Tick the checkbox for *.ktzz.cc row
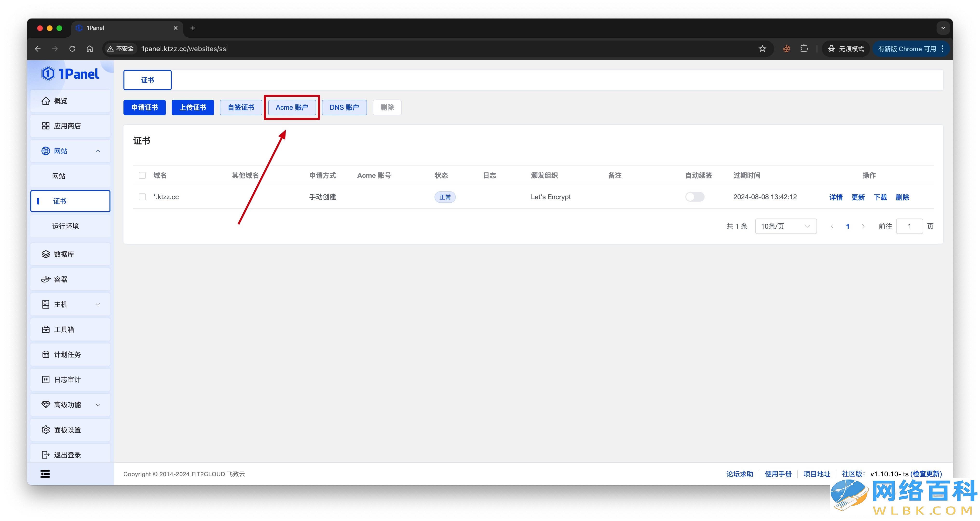The image size is (980, 521). pos(142,197)
